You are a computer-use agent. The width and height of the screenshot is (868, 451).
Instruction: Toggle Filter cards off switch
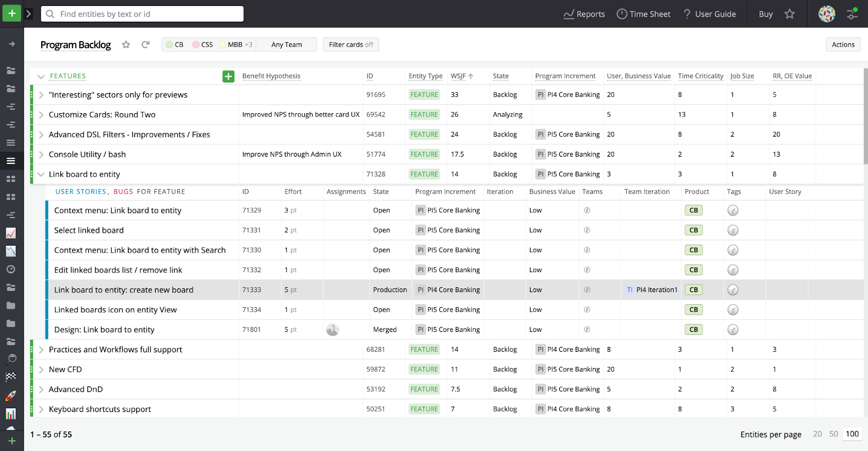351,45
